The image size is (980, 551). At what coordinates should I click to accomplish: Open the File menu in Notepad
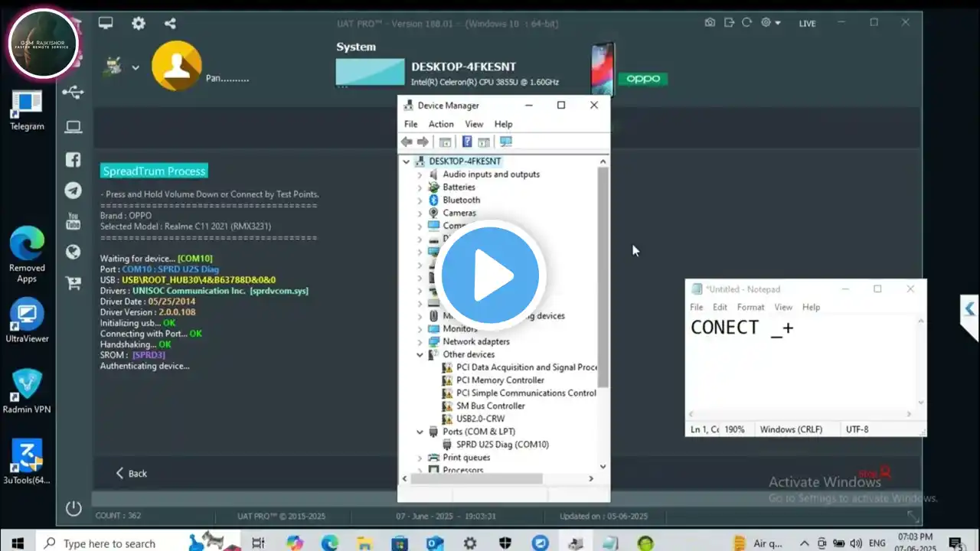(697, 307)
